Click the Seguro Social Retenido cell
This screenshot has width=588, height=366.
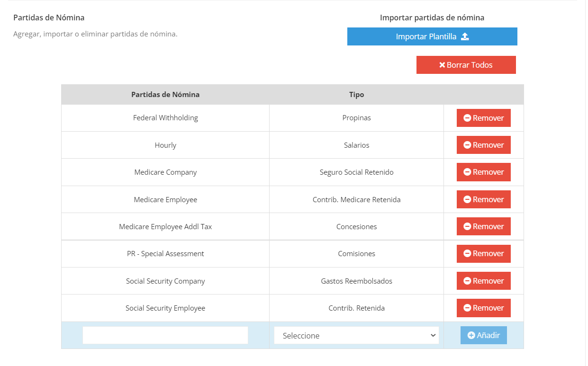(356, 172)
